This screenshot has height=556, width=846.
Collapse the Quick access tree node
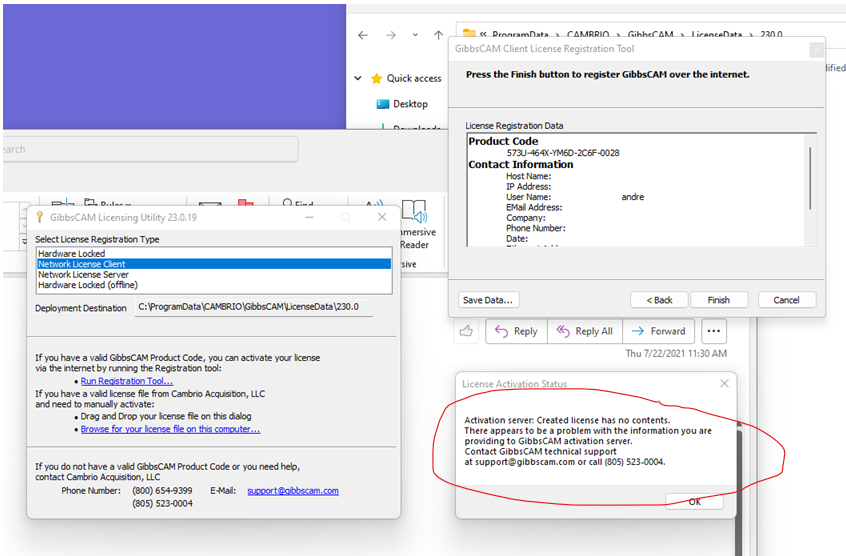(358, 78)
